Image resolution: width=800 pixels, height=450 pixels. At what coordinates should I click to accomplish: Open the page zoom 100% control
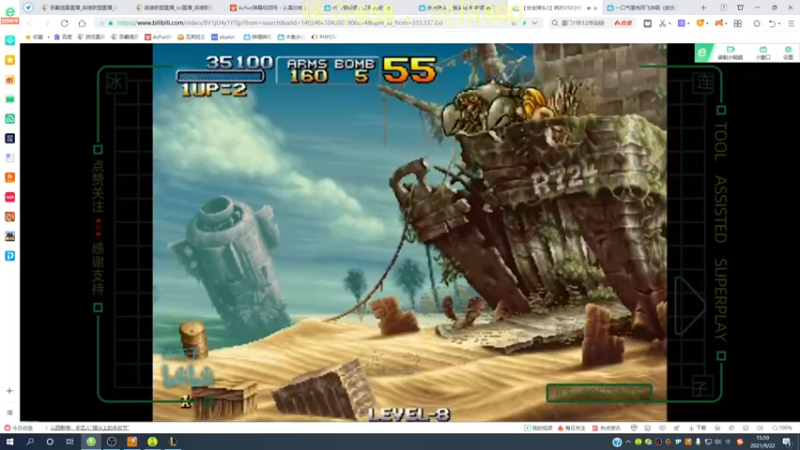pyautogui.click(x=783, y=428)
